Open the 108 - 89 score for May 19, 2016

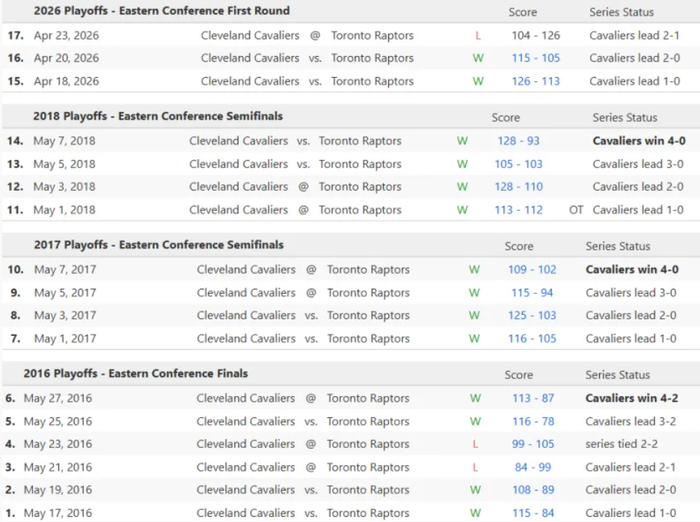(x=533, y=490)
